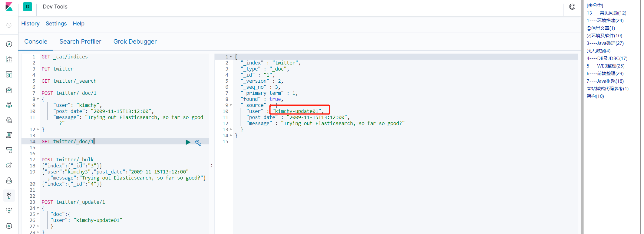This screenshot has height=234, width=644.
Task: Open the 架构(10) category link
Action: pyautogui.click(x=595, y=96)
